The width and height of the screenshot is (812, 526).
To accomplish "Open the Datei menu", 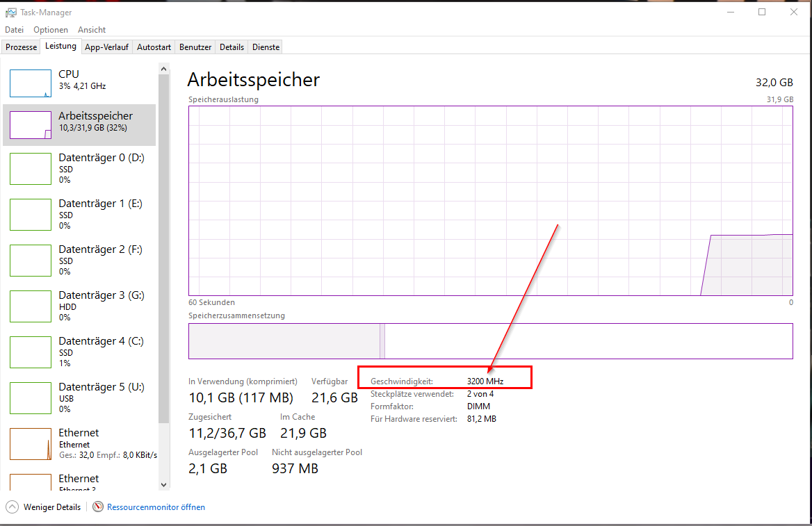I will coord(15,29).
